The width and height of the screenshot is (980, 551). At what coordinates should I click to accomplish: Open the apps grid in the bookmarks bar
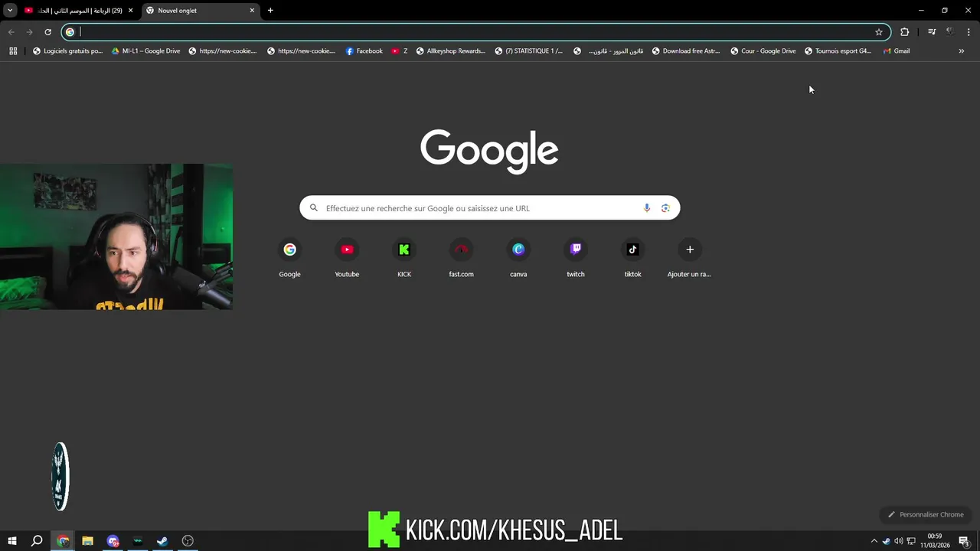[x=13, y=51]
